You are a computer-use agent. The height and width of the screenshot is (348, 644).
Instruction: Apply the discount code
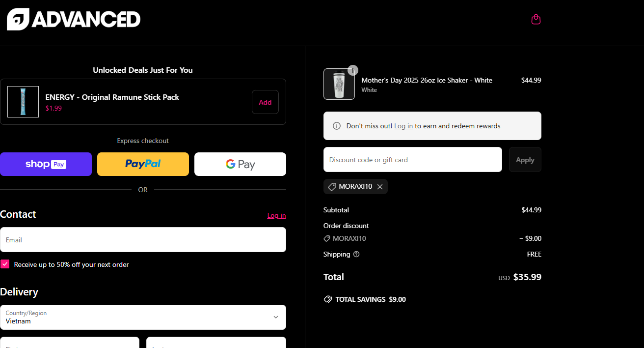click(525, 160)
